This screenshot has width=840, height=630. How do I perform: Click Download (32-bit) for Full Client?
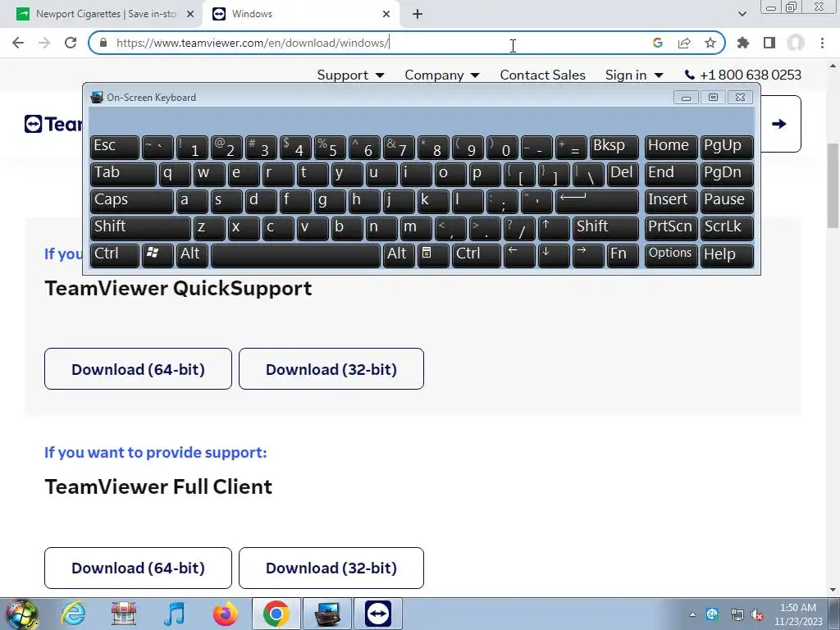pos(331,568)
